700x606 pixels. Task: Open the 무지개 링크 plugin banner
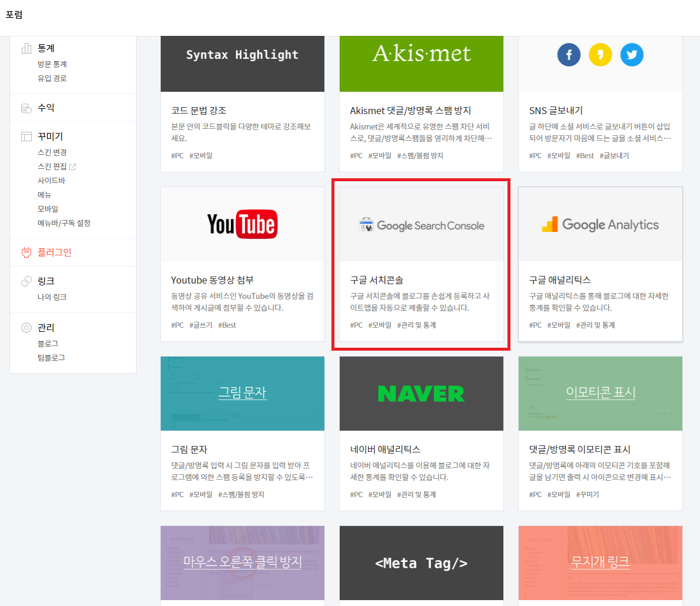pyautogui.click(x=601, y=563)
